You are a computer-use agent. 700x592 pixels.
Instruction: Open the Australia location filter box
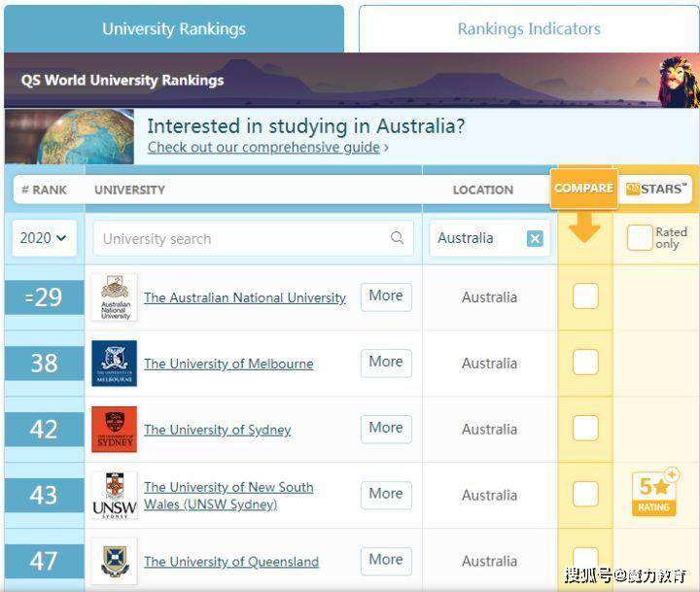pos(490,238)
